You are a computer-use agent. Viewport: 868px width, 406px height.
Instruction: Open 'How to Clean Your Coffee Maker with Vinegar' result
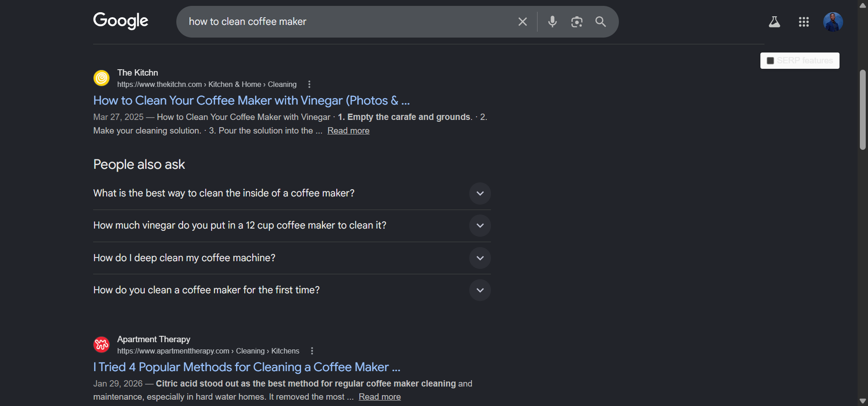coord(251,100)
